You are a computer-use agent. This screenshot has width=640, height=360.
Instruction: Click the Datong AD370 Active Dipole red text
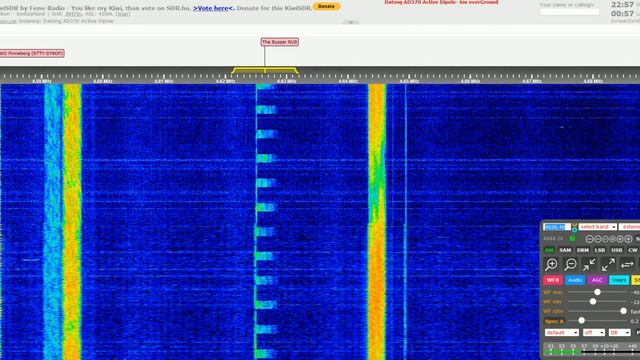coord(441,2)
